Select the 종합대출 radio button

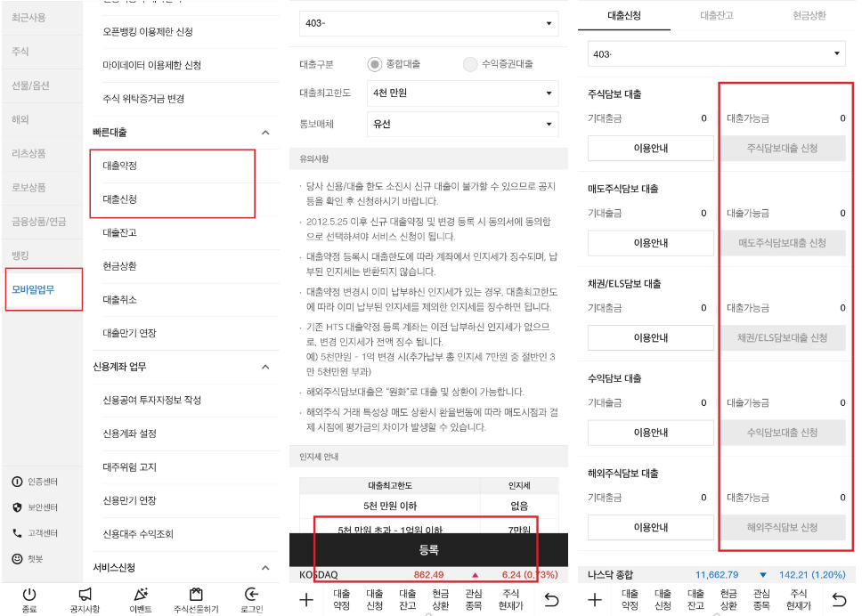click(x=374, y=64)
